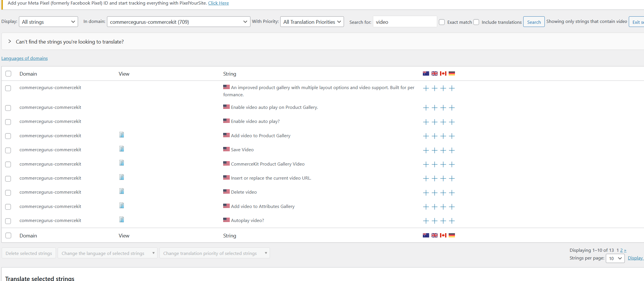Enable the Exact match checkbox
This screenshot has height=281, width=644.
[442, 22]
